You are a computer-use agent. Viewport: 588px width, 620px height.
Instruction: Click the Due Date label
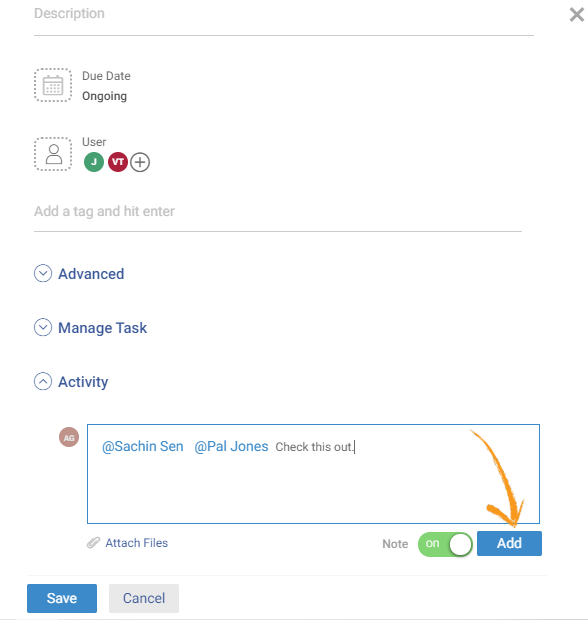click(106, 76)
